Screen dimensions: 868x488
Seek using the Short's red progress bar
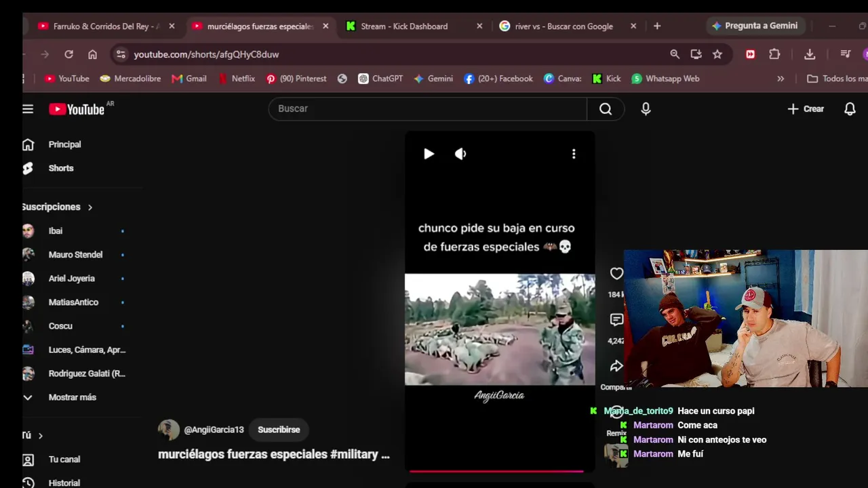coord(496,470)
